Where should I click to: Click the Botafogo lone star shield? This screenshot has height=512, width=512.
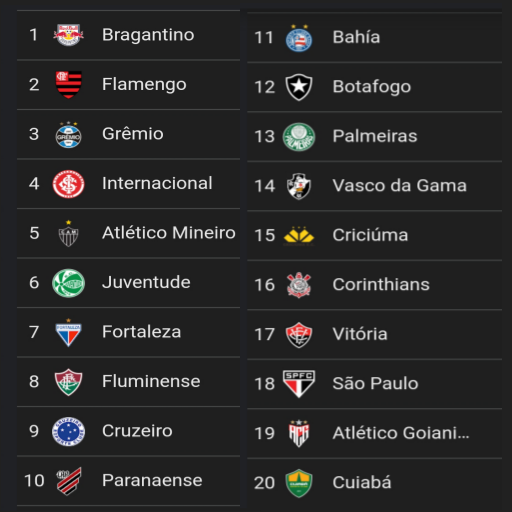point(299,87)
